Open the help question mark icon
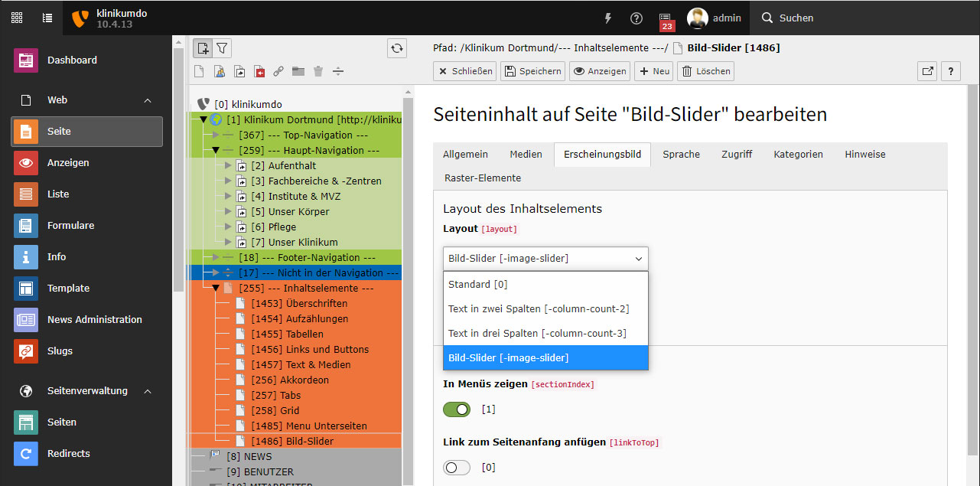This screenshot has height=486, width=980. (637, 18)
